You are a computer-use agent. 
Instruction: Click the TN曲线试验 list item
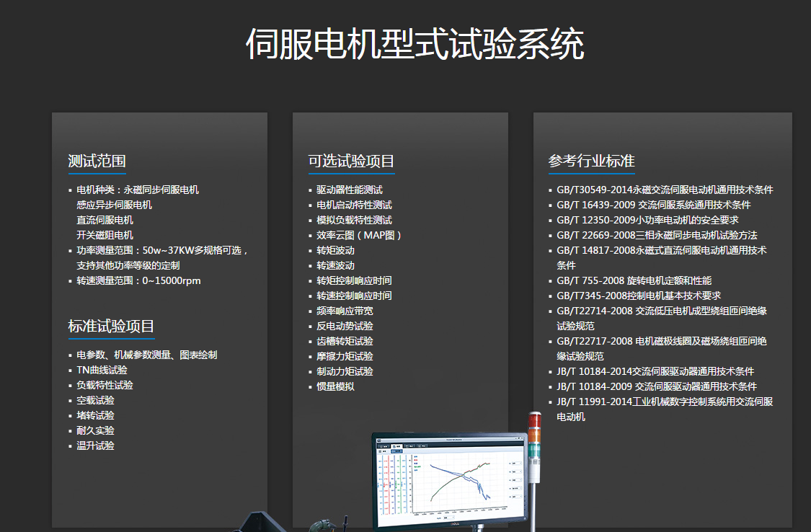point(102,370)
